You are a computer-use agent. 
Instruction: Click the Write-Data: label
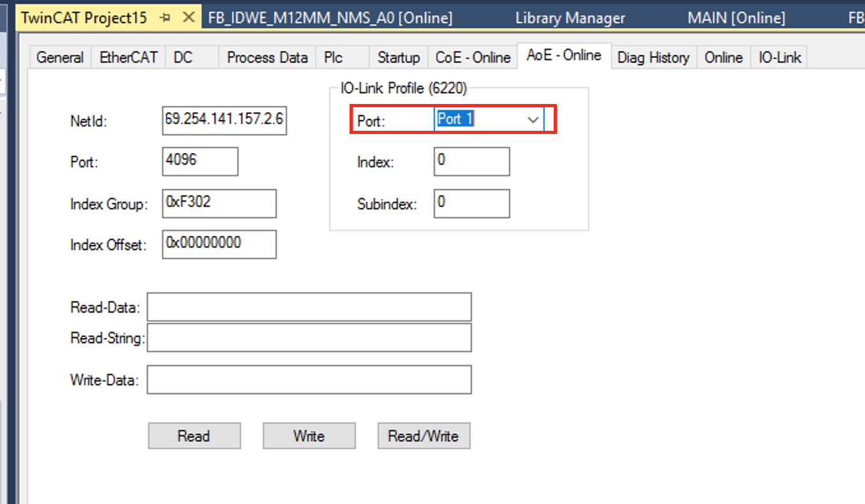tap(104, 380)
